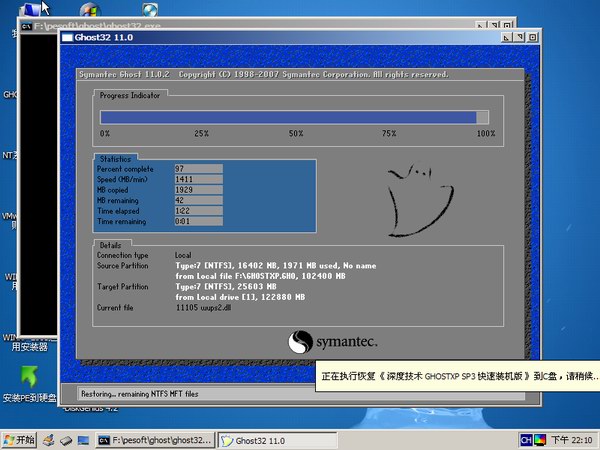Open the 开始 Start menu
This screenshot has width=600, height=450.
(19, 440)
